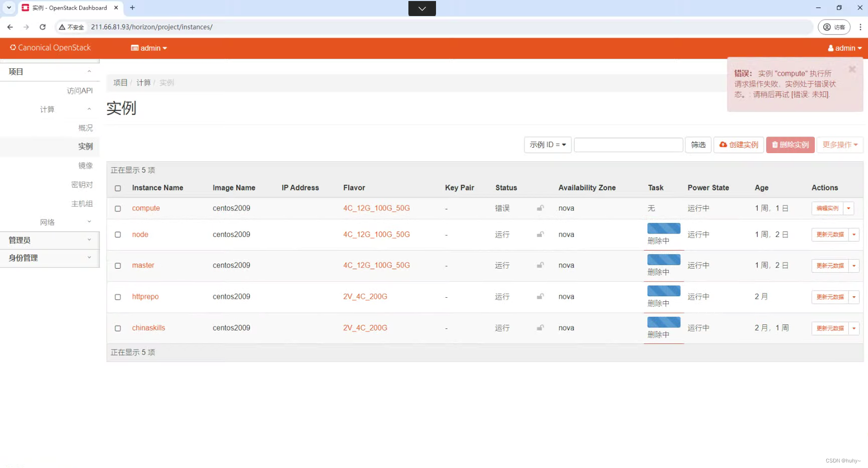The height and width of the screenshot is (468, 868).
Task: Open 镜像 in the sidebar
Action: (x=85, y=165)
